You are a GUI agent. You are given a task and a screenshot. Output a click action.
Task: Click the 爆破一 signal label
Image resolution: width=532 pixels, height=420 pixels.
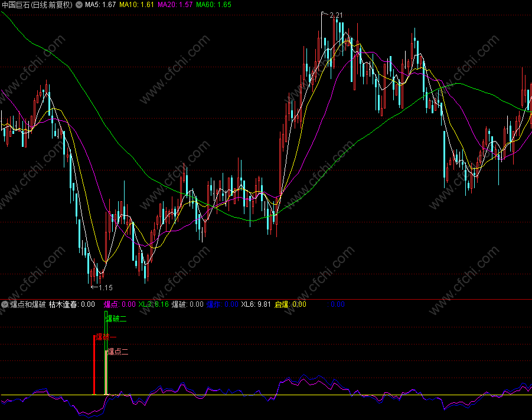106,337
